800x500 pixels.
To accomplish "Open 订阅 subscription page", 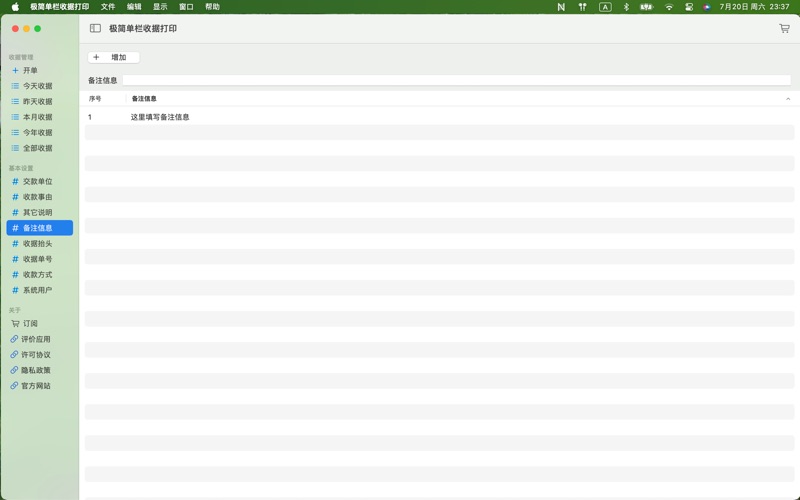I will coord(39,323).
